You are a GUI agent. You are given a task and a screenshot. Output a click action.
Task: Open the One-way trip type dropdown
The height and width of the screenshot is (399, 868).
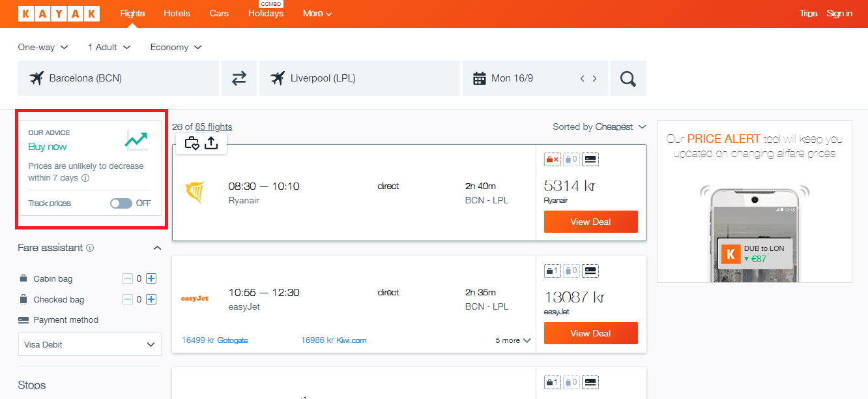[43, 47]
